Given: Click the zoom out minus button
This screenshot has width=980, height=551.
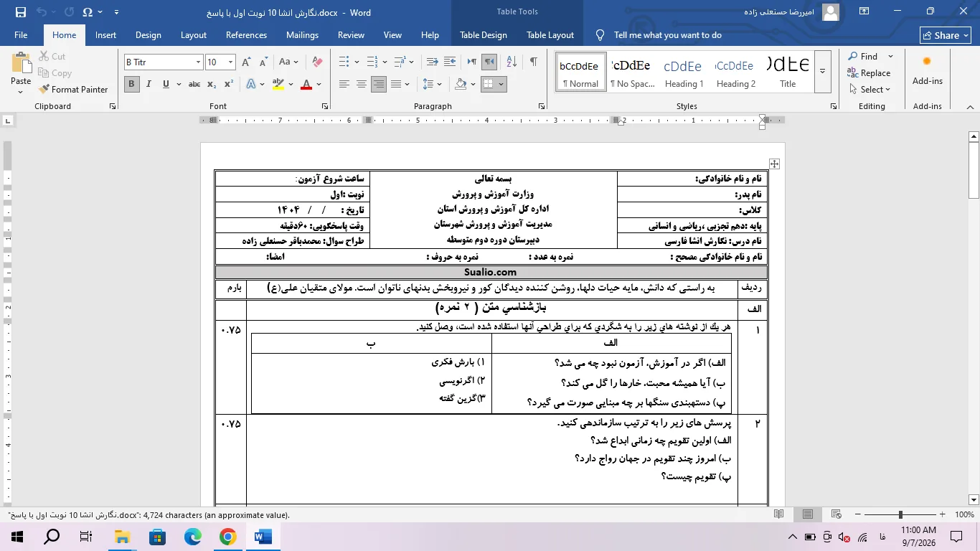Looking at the screenshot, I should coord(857,514).
